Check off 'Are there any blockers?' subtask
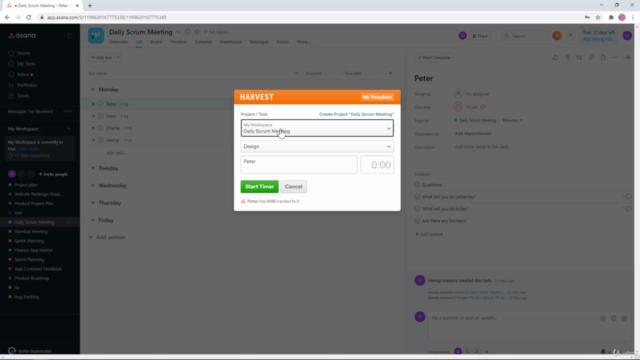 417,221
